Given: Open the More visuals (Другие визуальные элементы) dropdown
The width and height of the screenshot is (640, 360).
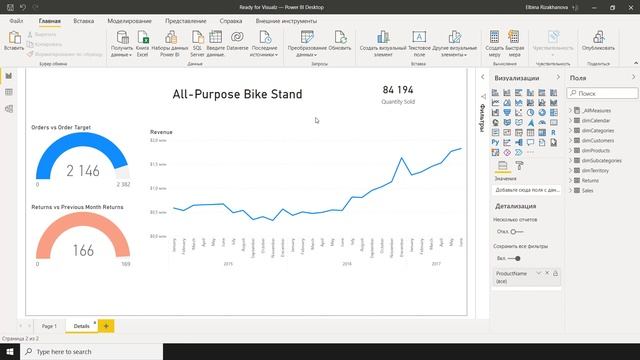Looking at the screenshot, I should tap(454, 51).
